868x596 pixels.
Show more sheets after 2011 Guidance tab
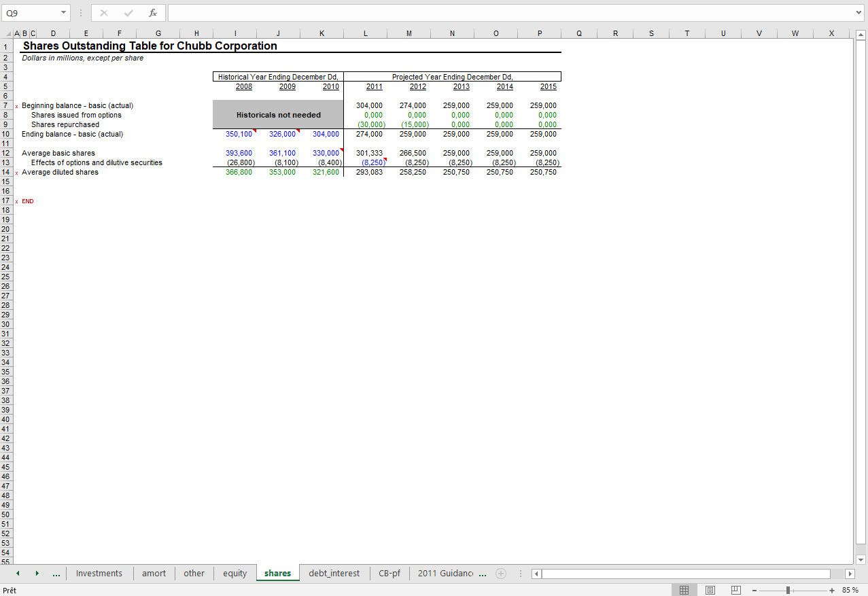tap(482, 574)
